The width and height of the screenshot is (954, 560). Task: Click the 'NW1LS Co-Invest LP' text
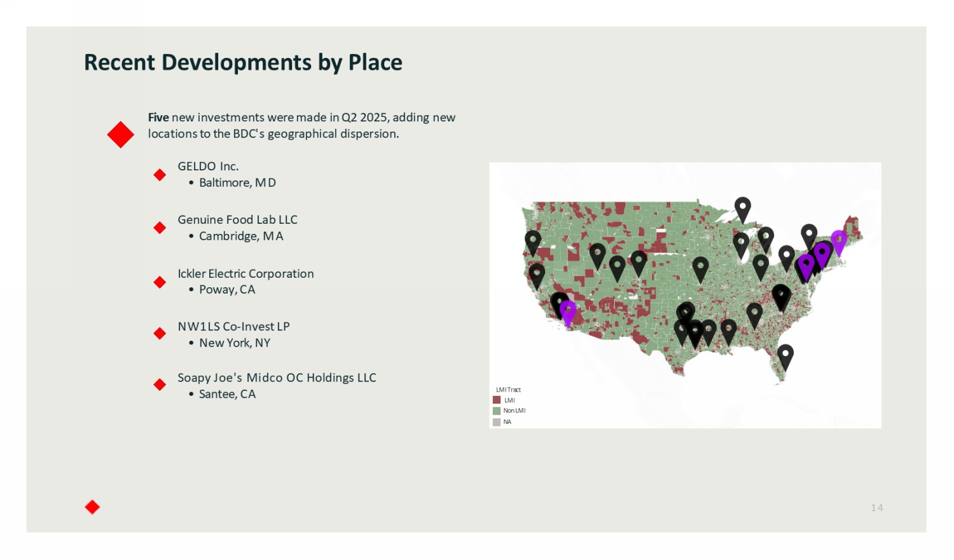coord(233,326)
